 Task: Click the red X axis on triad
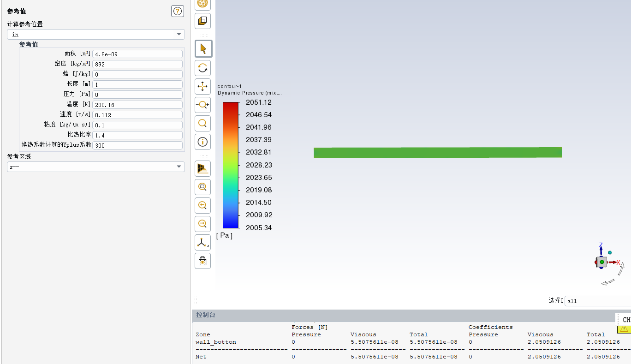618,263
